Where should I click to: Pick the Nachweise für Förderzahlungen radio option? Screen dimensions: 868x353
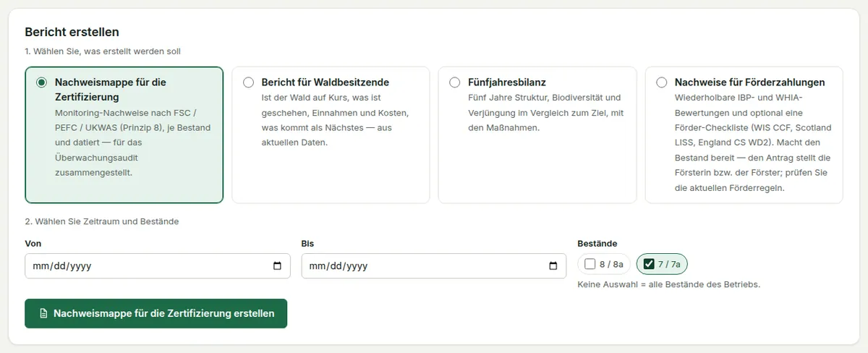click(x=662, y=82)
